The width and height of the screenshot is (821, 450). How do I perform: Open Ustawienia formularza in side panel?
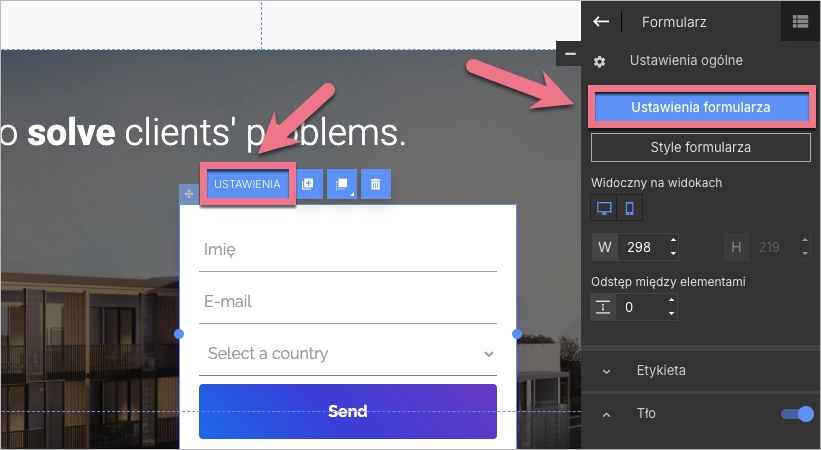click(x=700, y=107)
